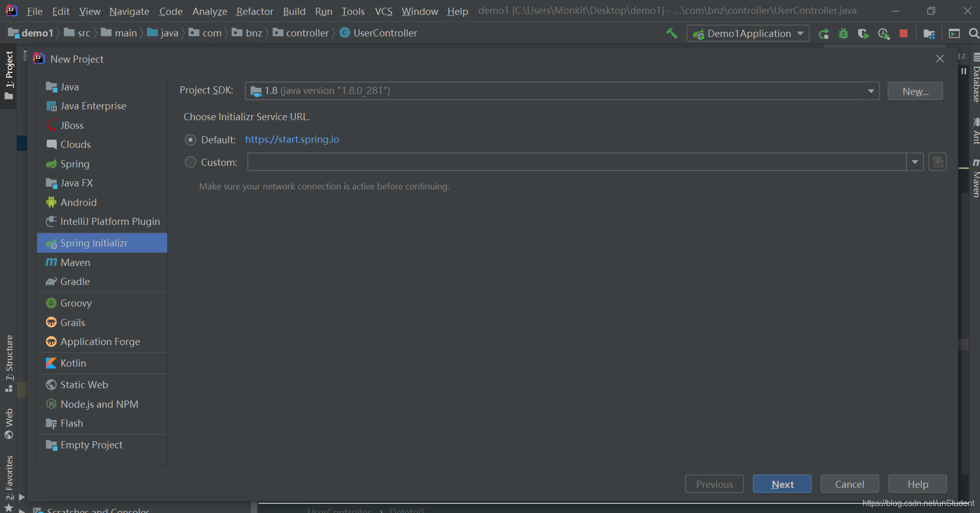
Task: Choose Maven project type
Action: coord(102,262)
